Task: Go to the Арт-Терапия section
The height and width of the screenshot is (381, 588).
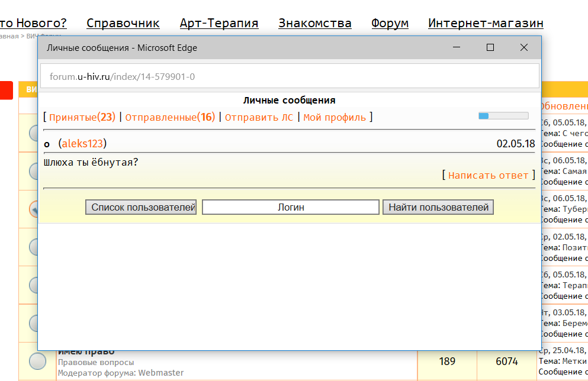Action: (x=219, y=23)
